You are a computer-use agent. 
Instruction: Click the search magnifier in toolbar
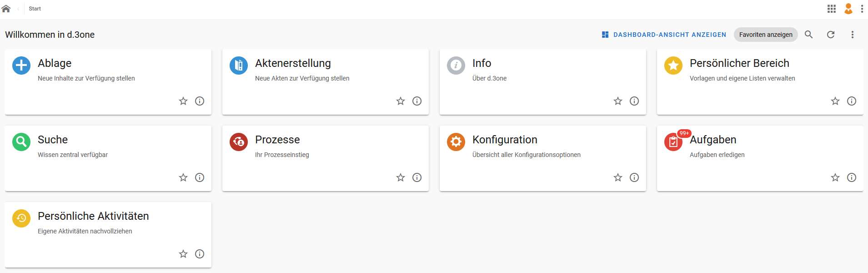pyautogui.click(x=809, y=35)
